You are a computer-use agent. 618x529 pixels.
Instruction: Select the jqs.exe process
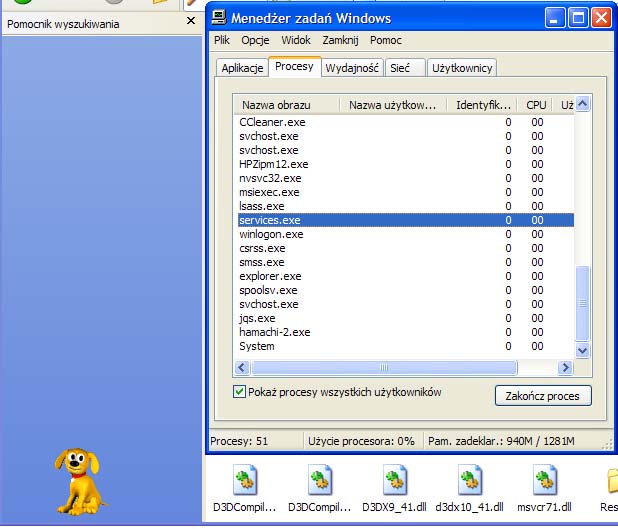coord(406,318)
